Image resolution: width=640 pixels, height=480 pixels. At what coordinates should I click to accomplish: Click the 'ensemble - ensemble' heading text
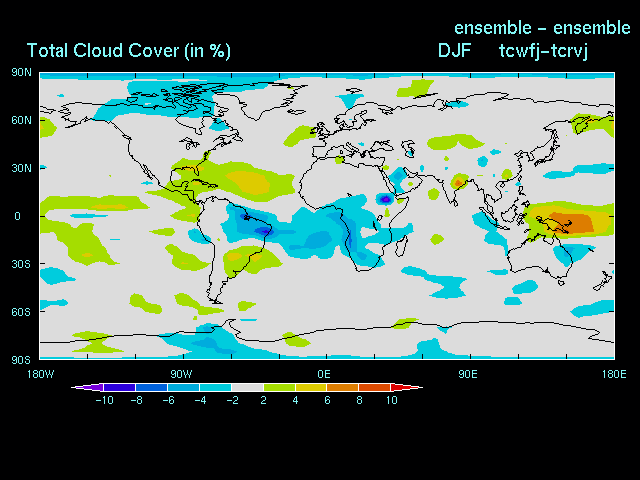542,28
